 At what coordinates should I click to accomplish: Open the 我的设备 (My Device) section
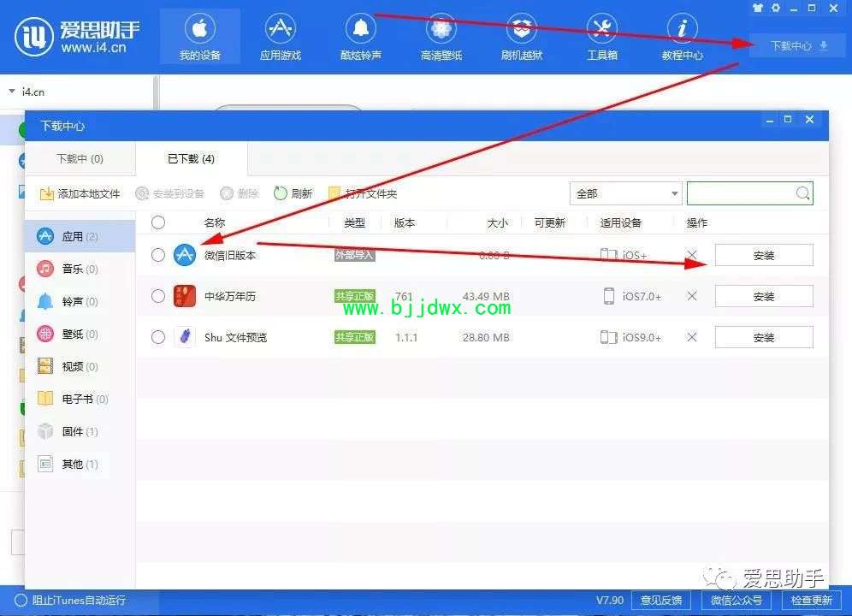pos(200,37)
